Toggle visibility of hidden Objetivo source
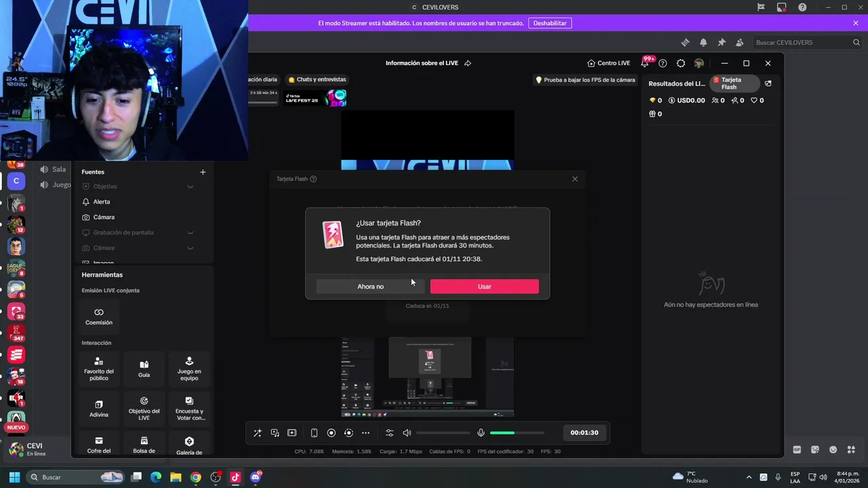 tap(190, 186)
